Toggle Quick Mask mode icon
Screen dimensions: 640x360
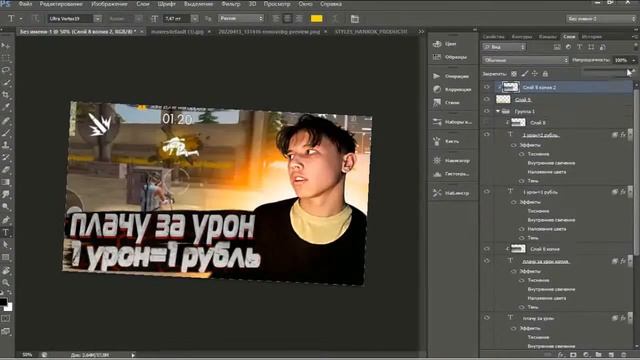tap(6, 318)
